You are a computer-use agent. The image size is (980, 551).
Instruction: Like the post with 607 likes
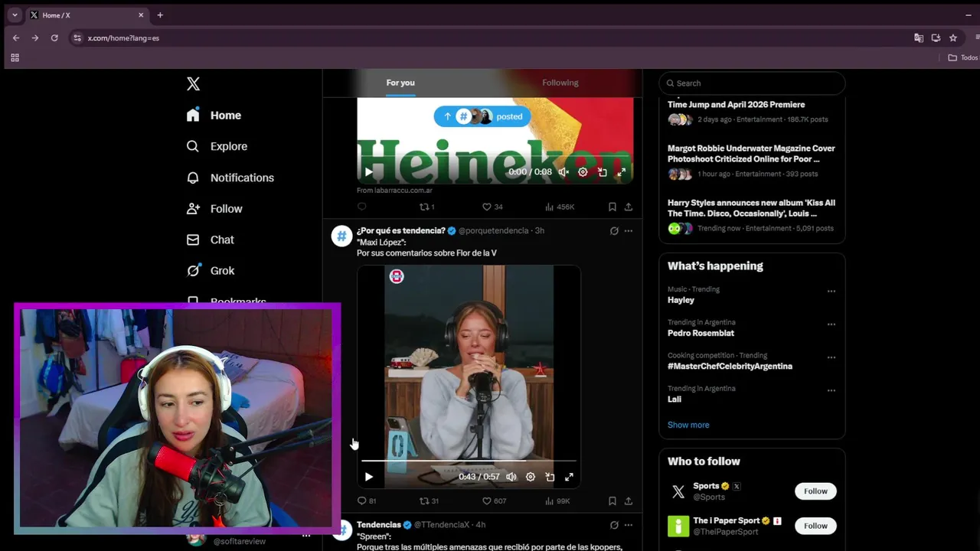click(x=494, y=501)
